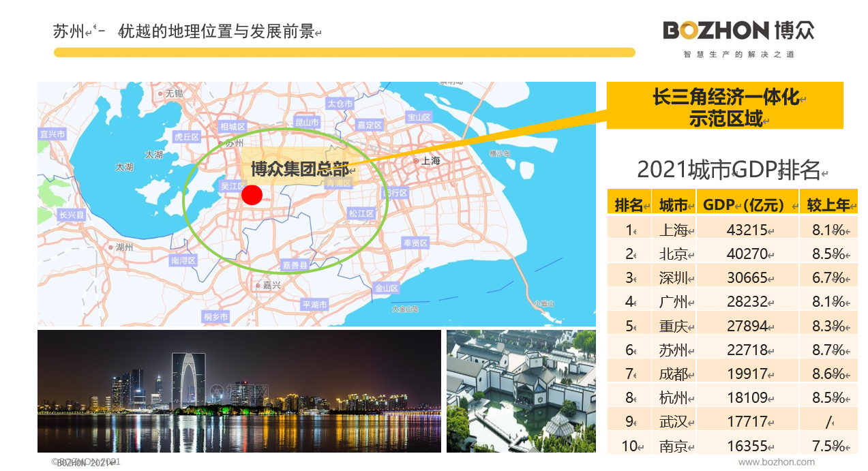Click the slide title starting with 苏州
Screen dimensions: 868x471
pos(184,31)
